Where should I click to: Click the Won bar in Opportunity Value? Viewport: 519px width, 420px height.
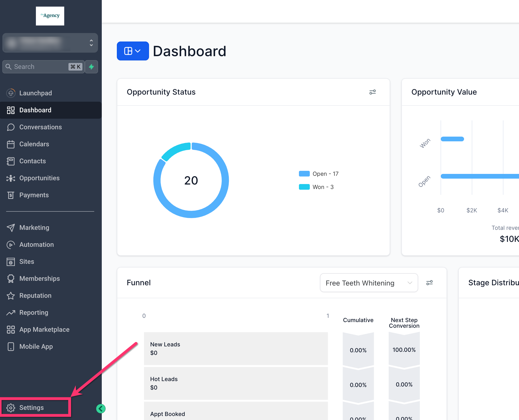click(452, 139)
